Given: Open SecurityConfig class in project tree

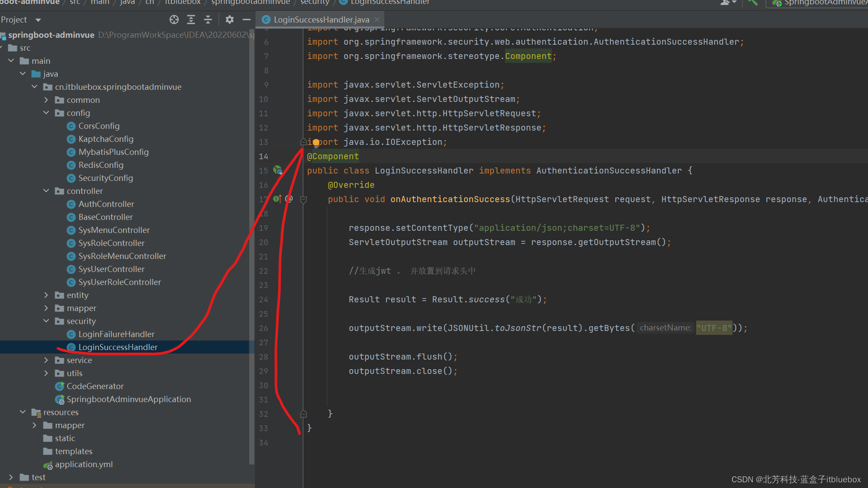Looking at the screenshot, I should pos(106,178).
